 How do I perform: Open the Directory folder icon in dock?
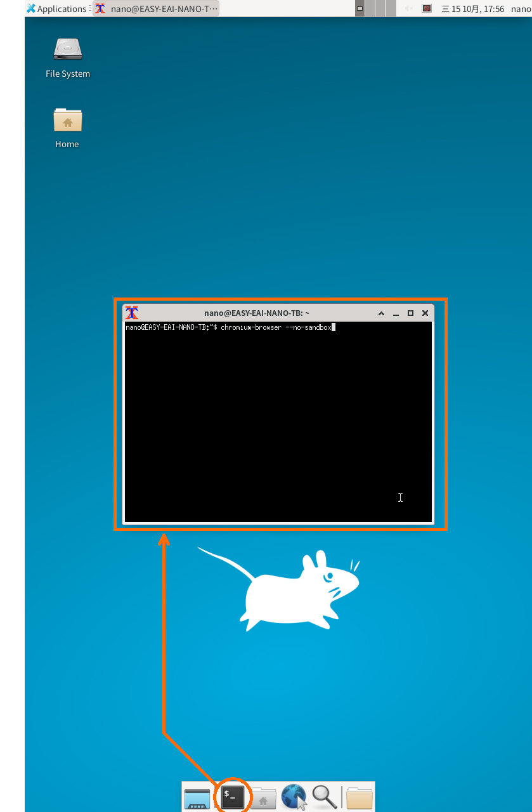click(x=360, y=797)
